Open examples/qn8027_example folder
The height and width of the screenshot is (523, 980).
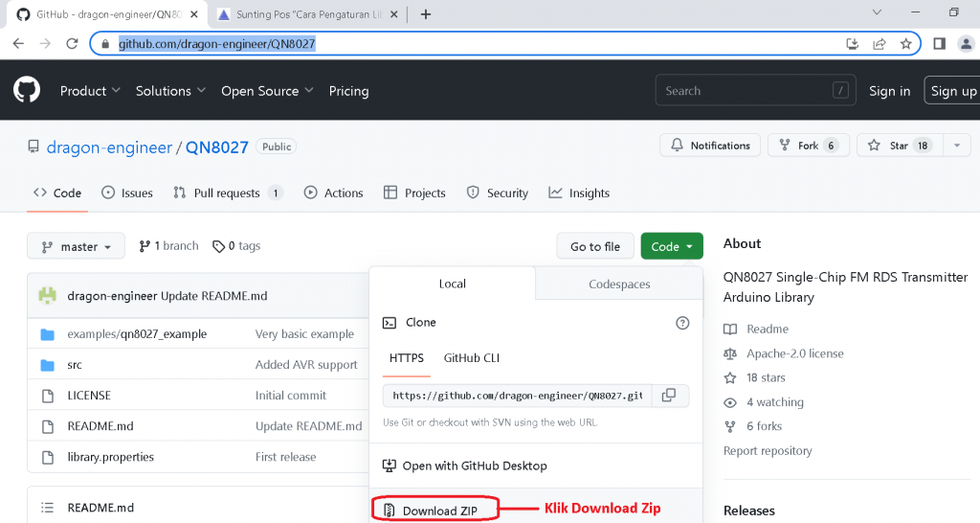click(x=137, y=334)
